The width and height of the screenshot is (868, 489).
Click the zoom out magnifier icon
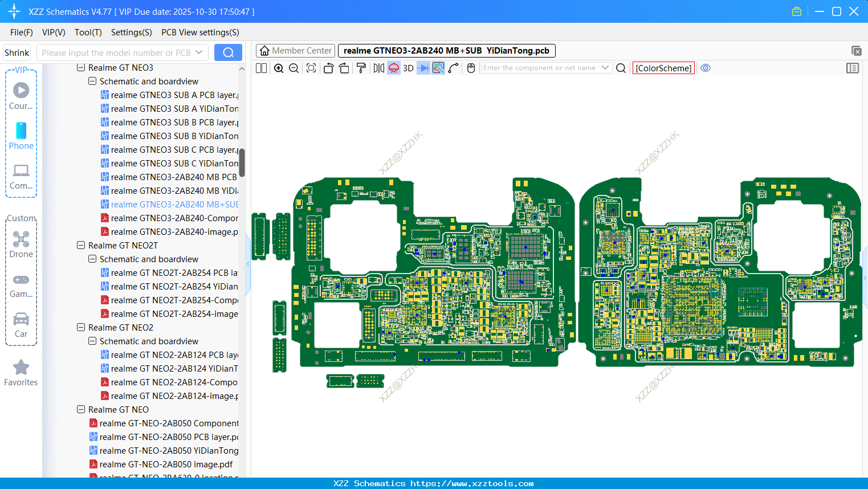[294, 68]
